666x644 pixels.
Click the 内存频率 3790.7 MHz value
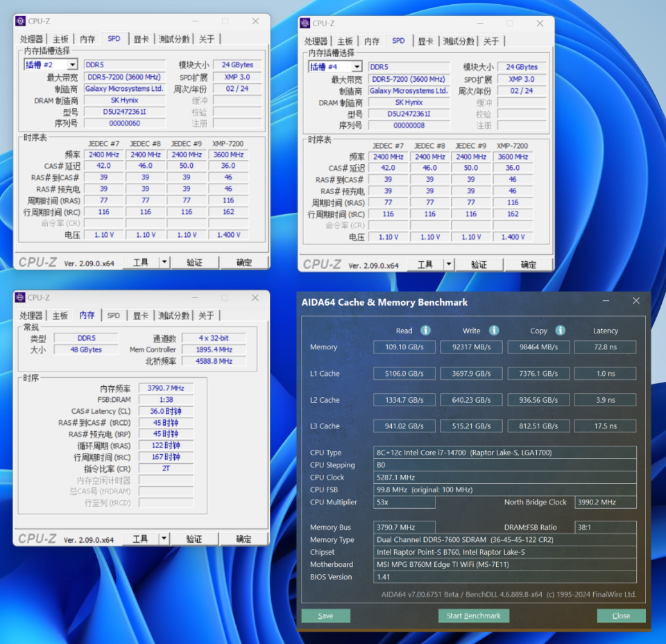(x=166, y=388)
